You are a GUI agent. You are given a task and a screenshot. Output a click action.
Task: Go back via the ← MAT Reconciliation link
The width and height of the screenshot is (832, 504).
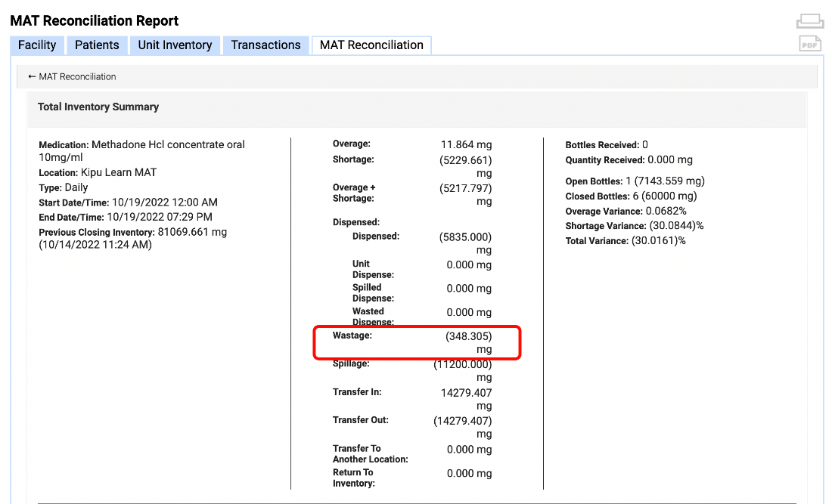pos(72,76)
